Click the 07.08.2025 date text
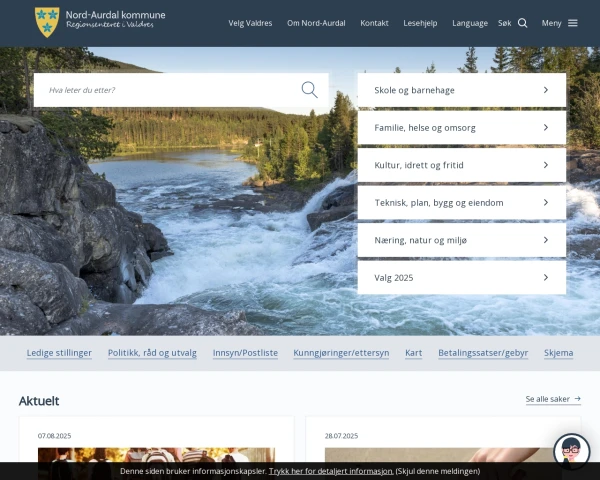 point(54,436)
